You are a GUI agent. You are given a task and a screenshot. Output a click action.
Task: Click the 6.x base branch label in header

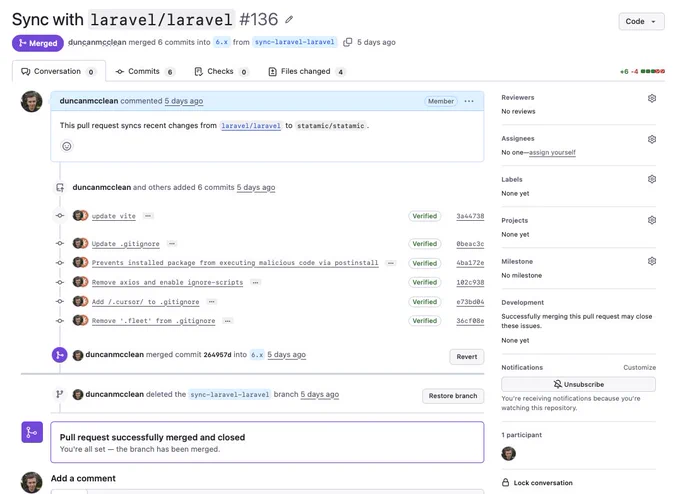pyautogui.click(x=222, y=42)
